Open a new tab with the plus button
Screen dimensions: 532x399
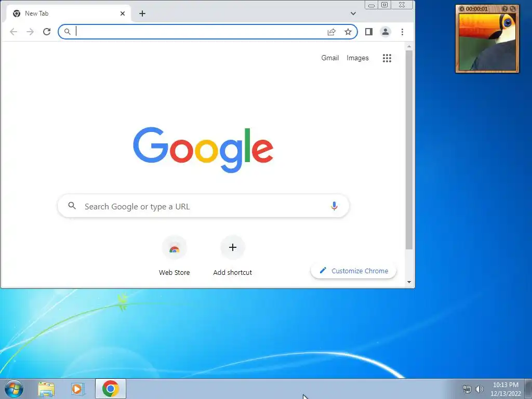point(142,14)
